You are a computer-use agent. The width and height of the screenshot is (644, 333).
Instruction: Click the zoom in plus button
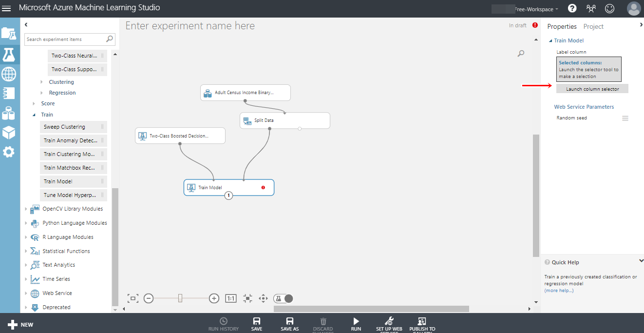tap(214, 298)
